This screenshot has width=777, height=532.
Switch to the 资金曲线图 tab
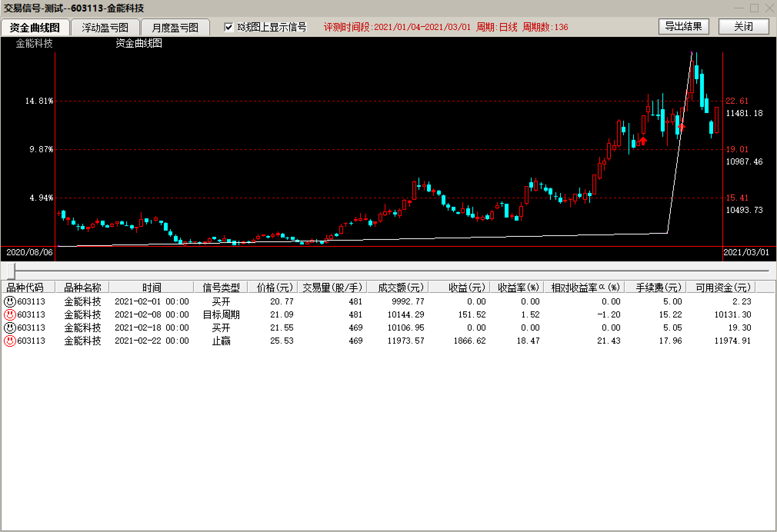click(x=35, y=27)
